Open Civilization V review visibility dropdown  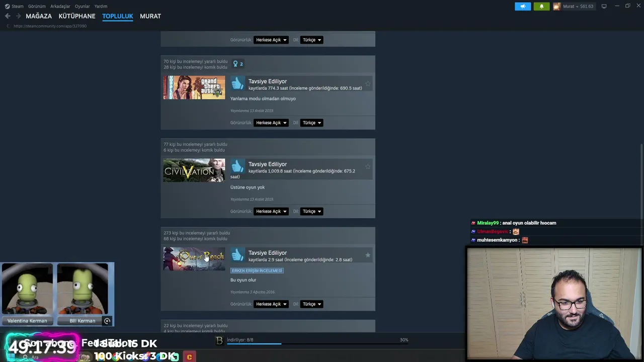click(271, 211)
